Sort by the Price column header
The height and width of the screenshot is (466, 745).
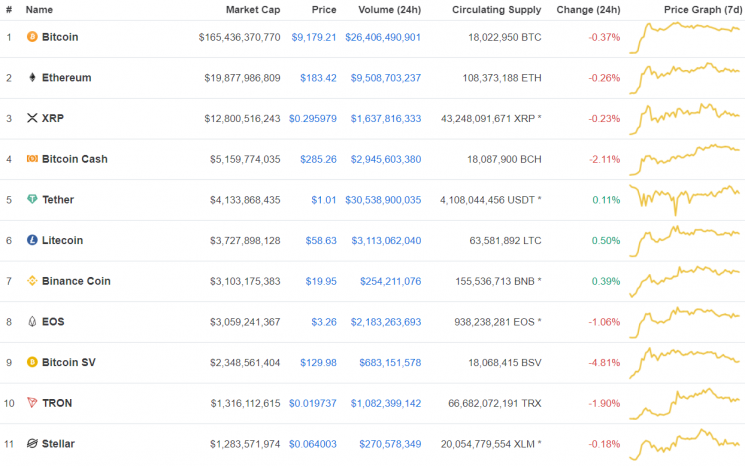coord(324,10)
